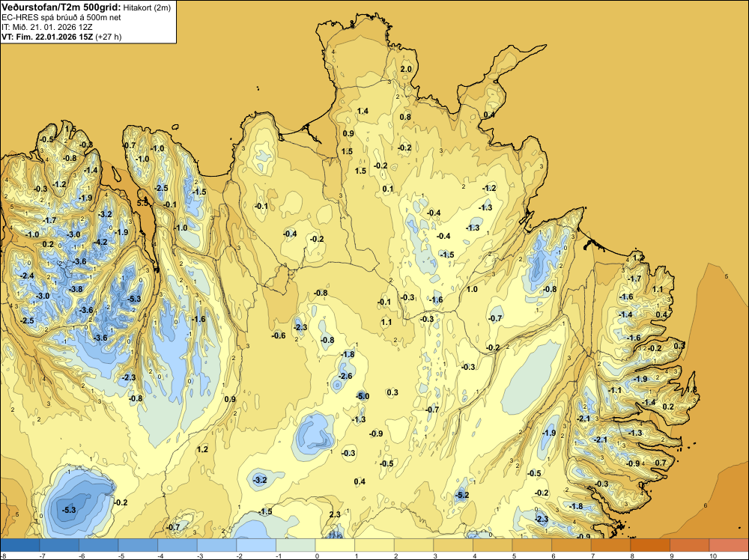The height and width of the screenshot is (560, 749).
Task: Click the -4.2 temperature reading
Action: tap(101, 242)
